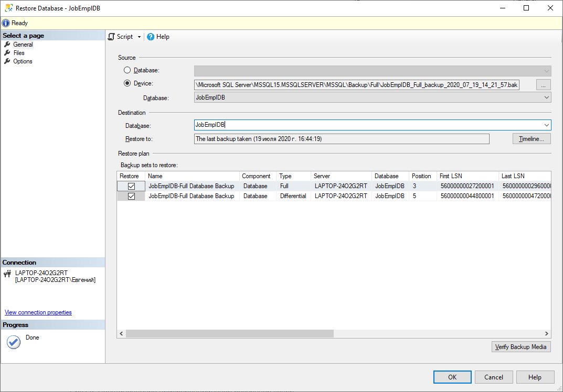This screenshot has width=563, height=392.
Task: Click the Help question-mark icon beside Script
Action: [x=151, y=37]
